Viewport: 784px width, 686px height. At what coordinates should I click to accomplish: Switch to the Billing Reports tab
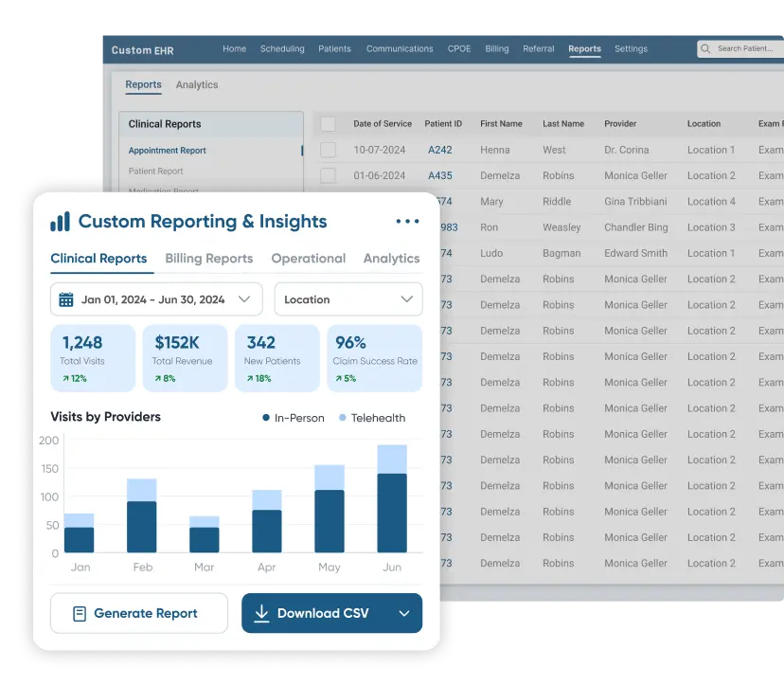(x=209, y=258)
